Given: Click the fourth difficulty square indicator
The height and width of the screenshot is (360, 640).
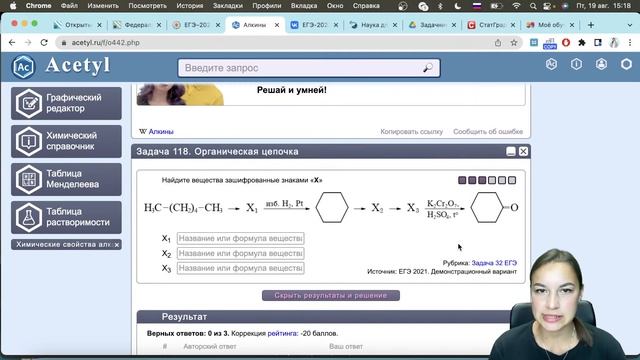Looking at the screenshot, I should tap(492, 180).
